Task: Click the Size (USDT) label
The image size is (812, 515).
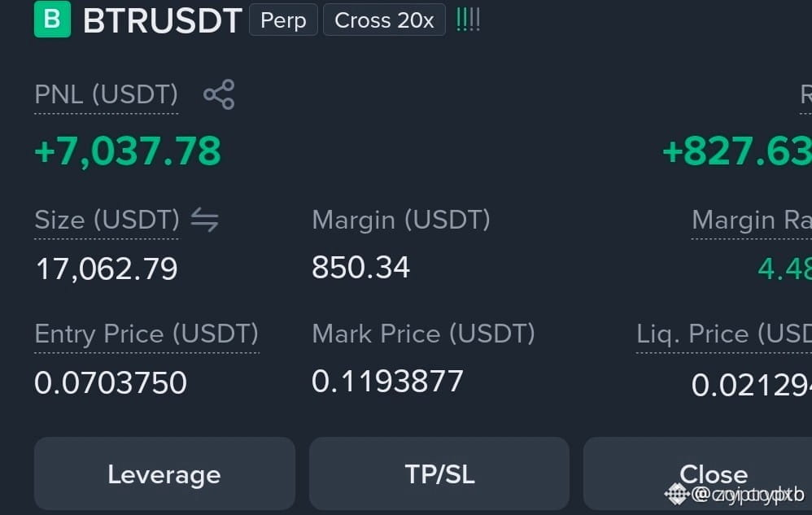Action: 107,220
